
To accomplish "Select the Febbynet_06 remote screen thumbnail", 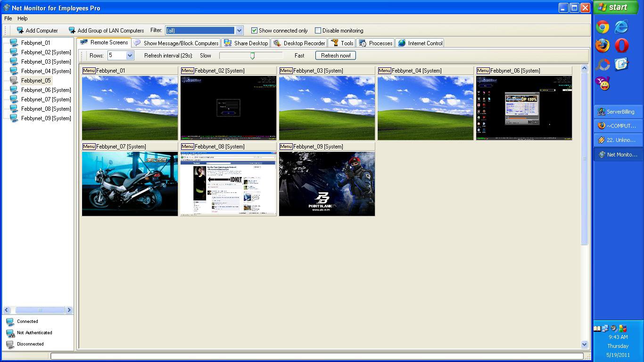I will pos(524,108).
